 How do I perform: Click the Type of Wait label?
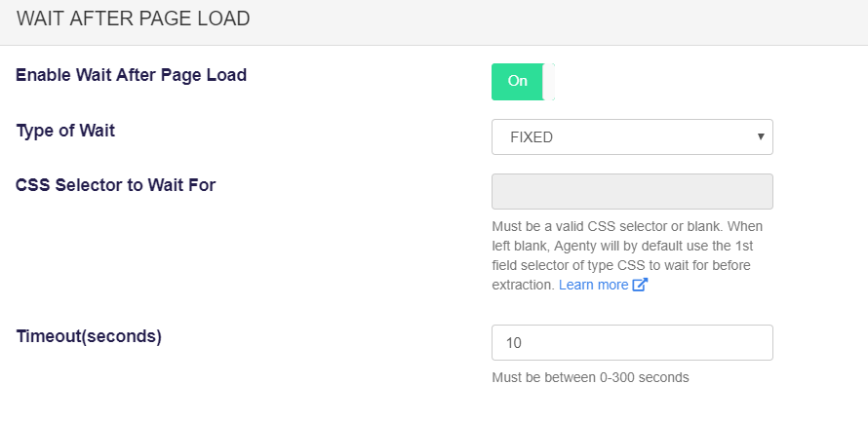pyautogui.click(x=66, y=131)
